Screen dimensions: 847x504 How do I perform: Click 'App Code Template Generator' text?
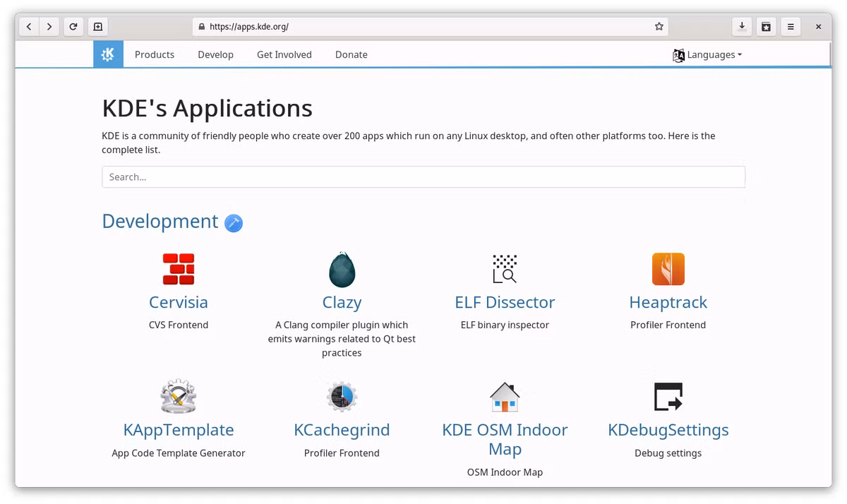pyautogui.click(x=179, y=453)
